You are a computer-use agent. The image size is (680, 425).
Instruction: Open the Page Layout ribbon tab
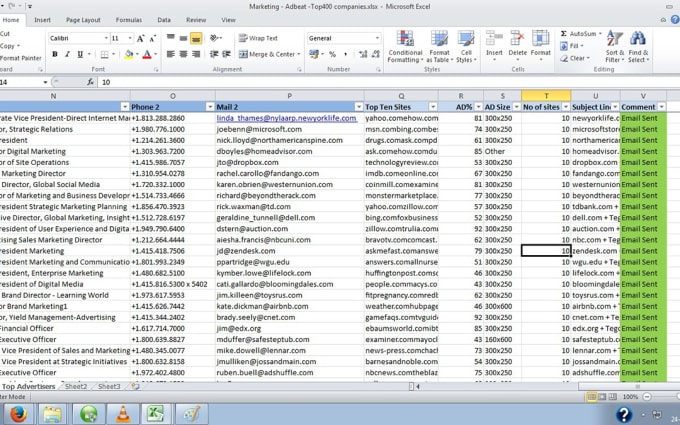pos(83,20)
